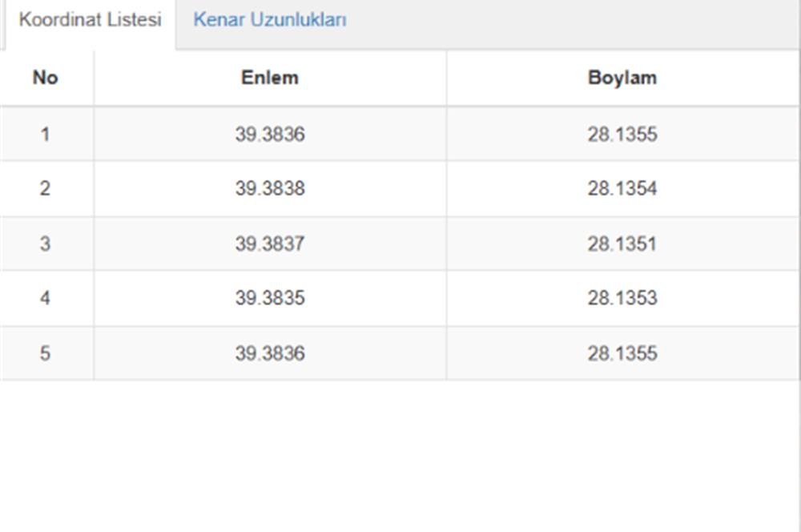Click the Enlem column header
This screenshot has height=532, width=801.
(x=270, y=78)
